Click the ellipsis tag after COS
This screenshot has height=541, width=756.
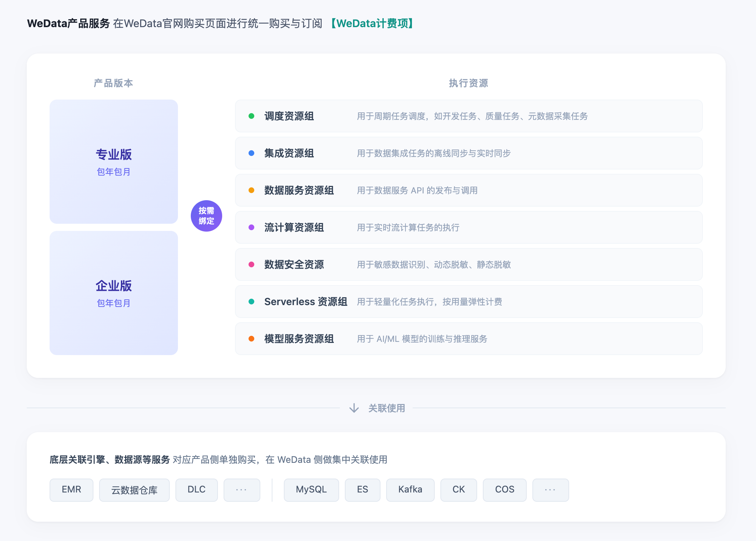click(550, 490)
